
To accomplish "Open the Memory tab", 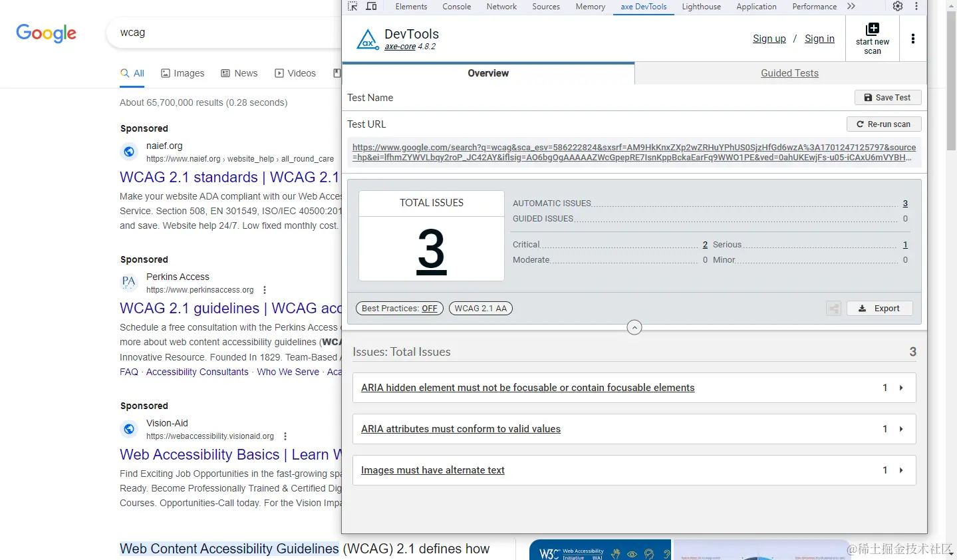I will pos(591,7).
